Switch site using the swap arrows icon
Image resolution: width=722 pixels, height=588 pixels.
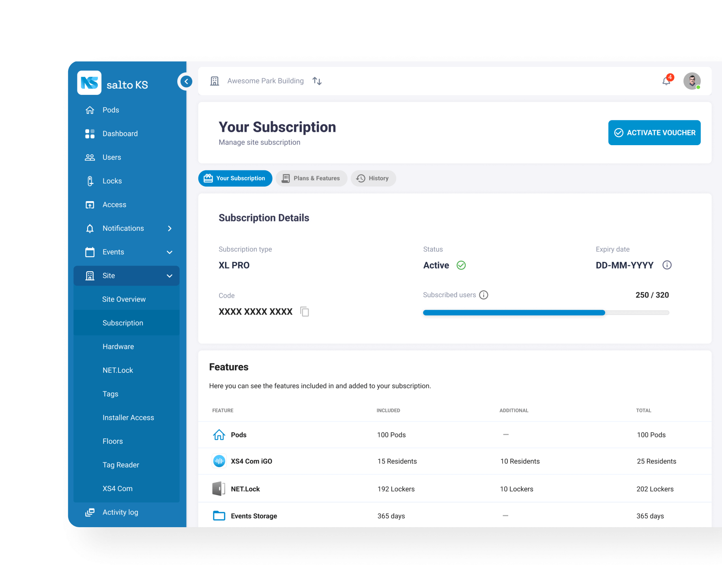tap(317, 81)
